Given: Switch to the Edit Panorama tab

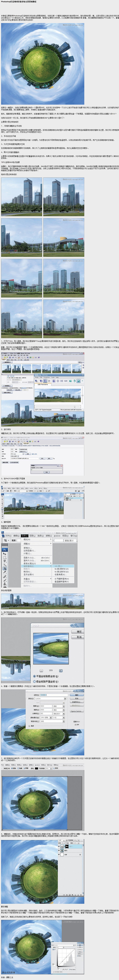Looking at the screenshot, I should [x=43, y=385].
